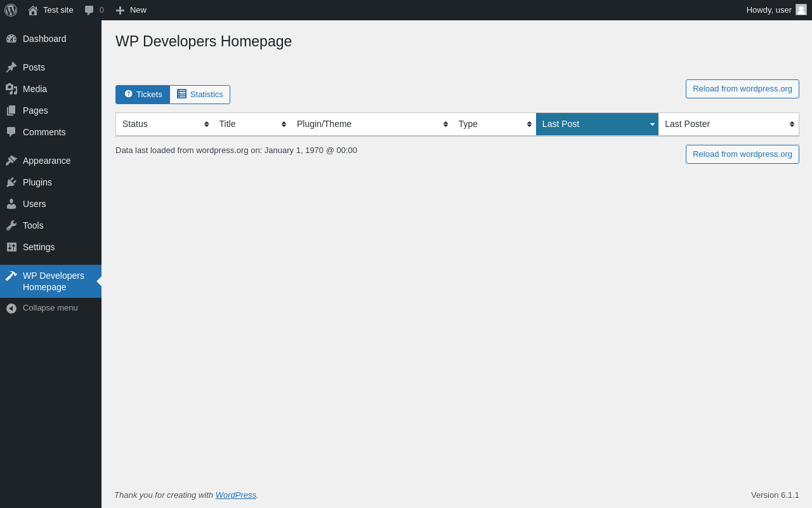The height and width of the screenshot is (508, 812).
Task: Sort the table by Type column
Action: coord(494,124)
